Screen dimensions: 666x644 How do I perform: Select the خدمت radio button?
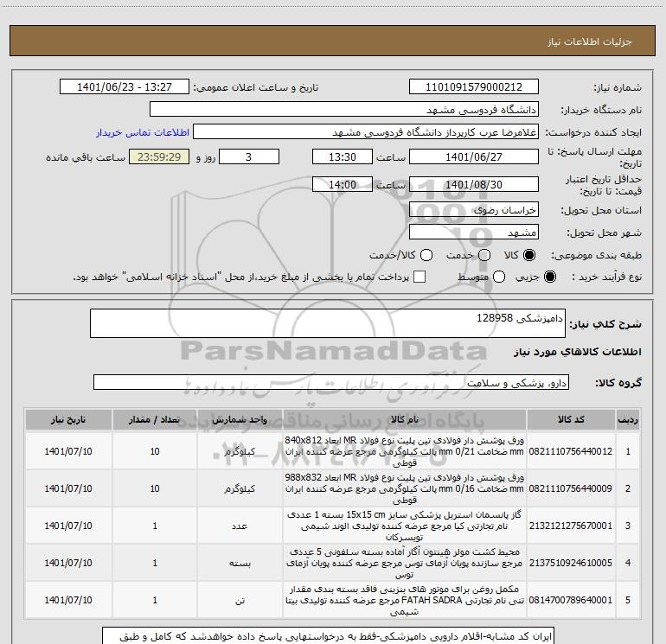click(x=484, y=255)
